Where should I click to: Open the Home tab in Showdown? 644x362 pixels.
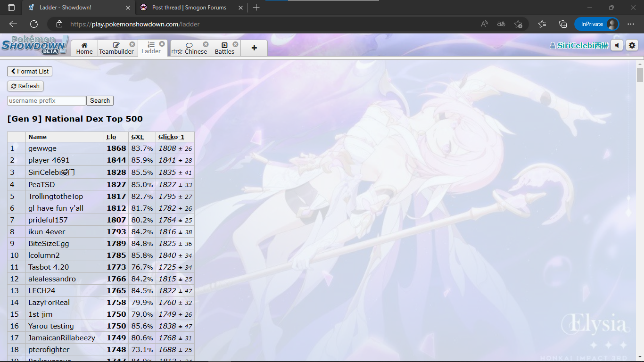(84, 48)
